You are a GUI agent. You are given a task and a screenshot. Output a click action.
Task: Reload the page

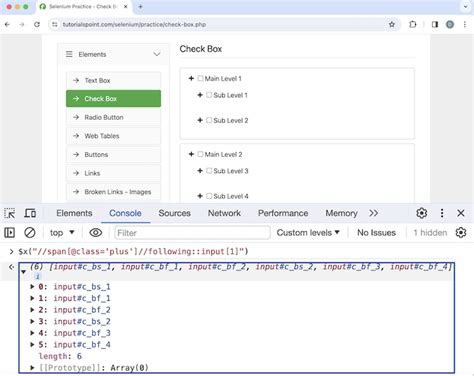pos(37,24)
